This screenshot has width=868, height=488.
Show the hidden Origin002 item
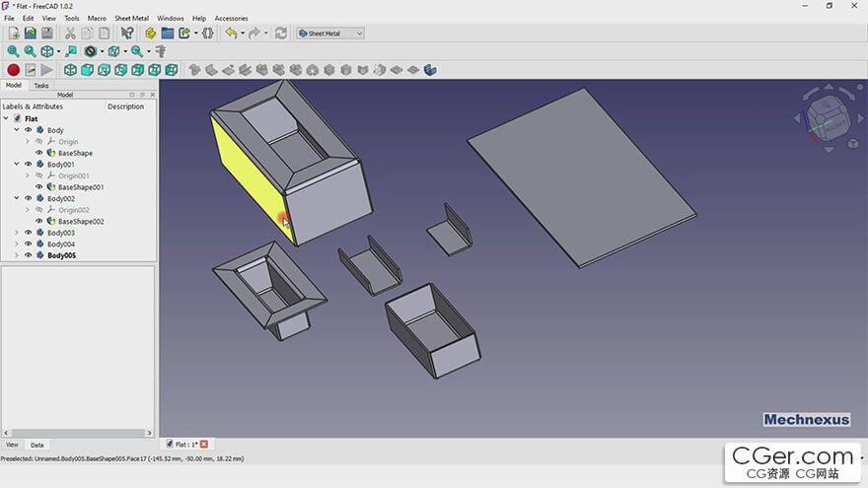point(39,210)
